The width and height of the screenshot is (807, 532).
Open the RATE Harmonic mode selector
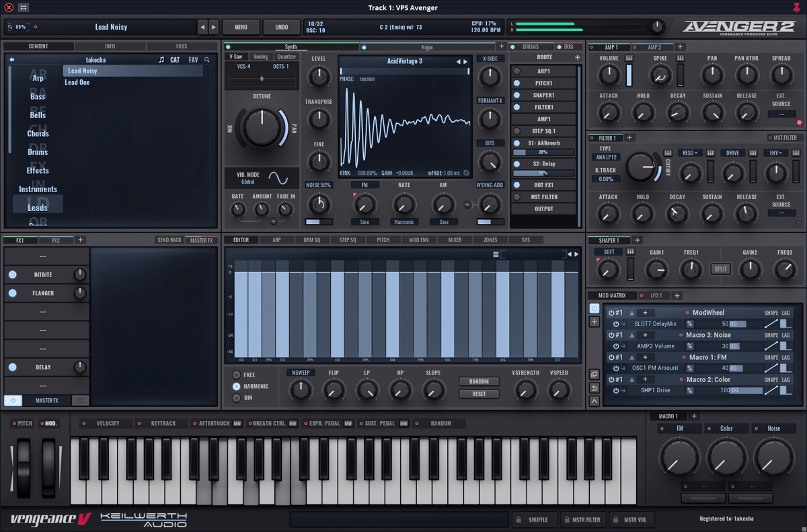404,221
